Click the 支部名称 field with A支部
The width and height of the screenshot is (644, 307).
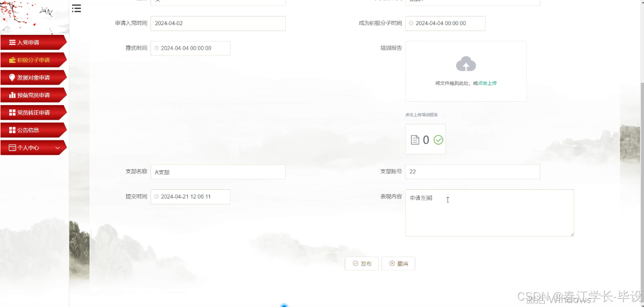coord(218,172)
